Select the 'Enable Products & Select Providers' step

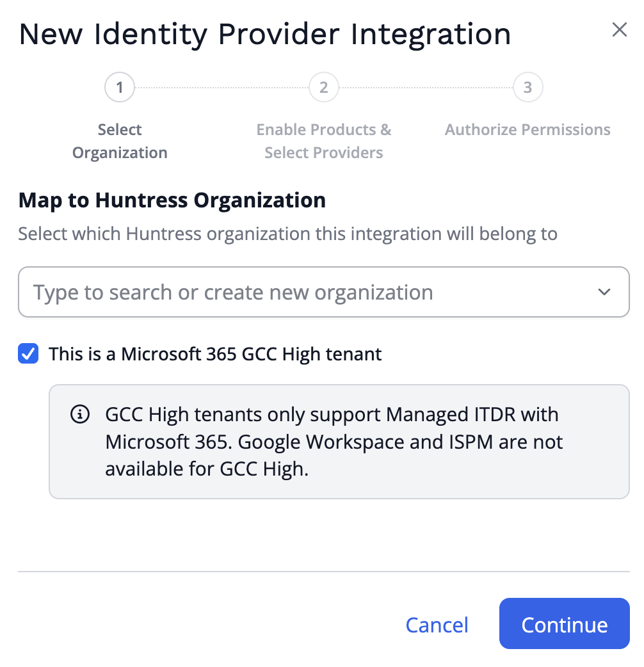tap(324, 141)
